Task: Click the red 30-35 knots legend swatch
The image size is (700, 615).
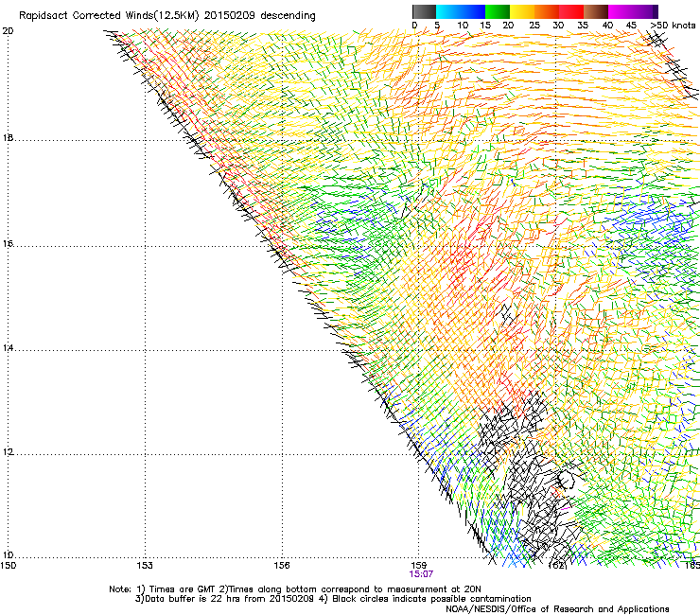Action: click(x=571, y=11)
